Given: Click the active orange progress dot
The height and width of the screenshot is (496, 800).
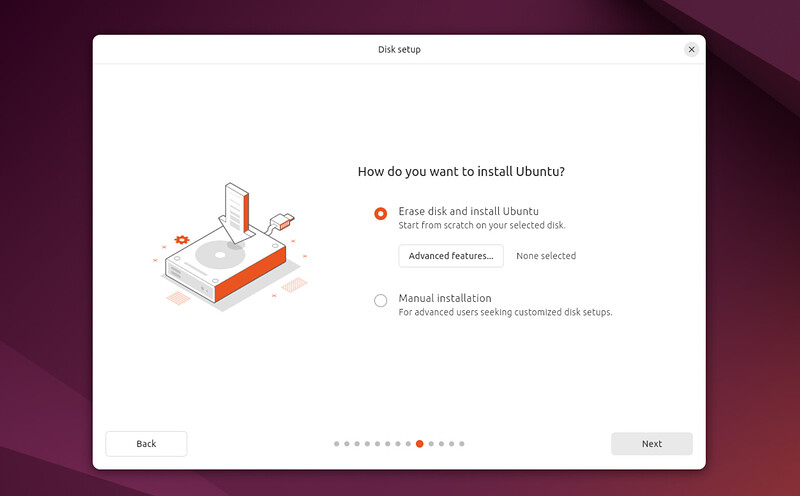Looking at the screenshot, I should click(x=419, y=443).
